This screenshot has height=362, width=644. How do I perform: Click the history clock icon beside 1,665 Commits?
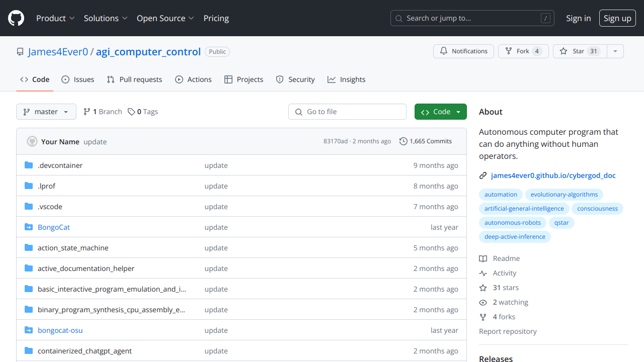tap(404, 141)
